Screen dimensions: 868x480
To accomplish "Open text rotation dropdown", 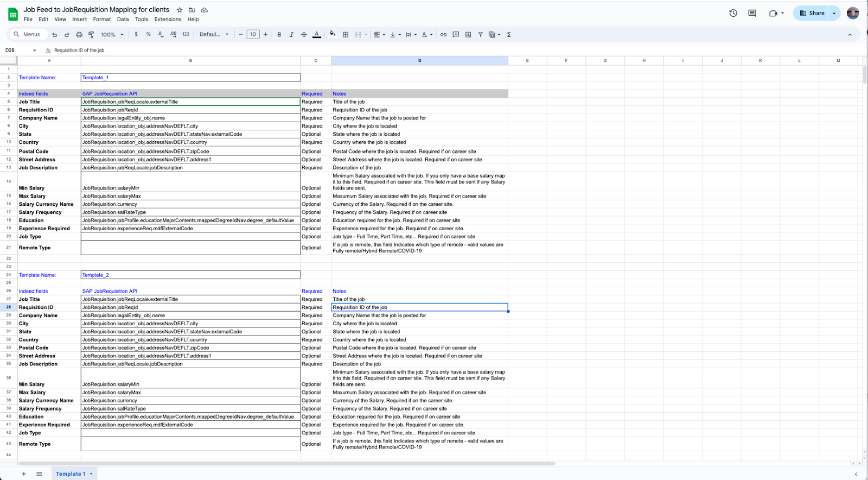I will click(427, 35).
